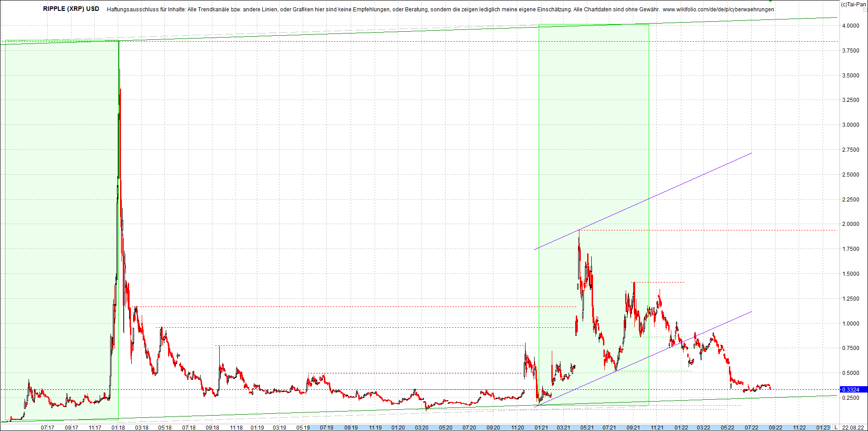868x431 pixels.
Task: Click the 01 18 date axis label
Action: tap(118, 427)
